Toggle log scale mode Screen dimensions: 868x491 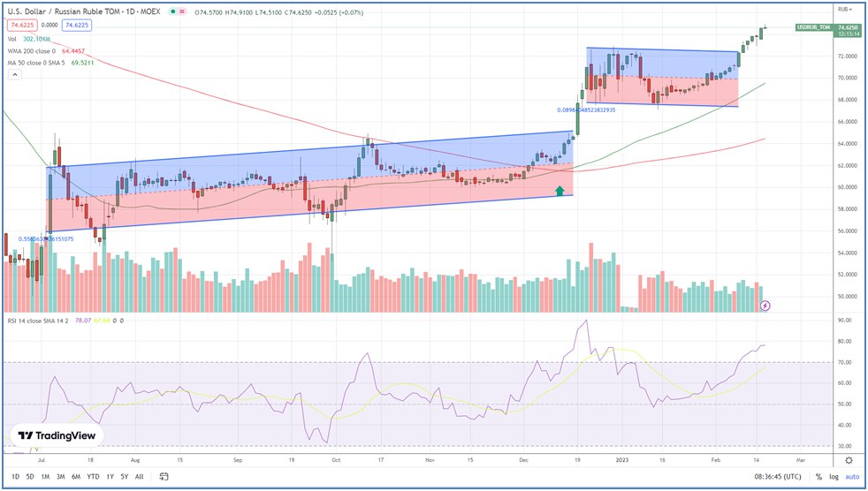tap(834, 477)
